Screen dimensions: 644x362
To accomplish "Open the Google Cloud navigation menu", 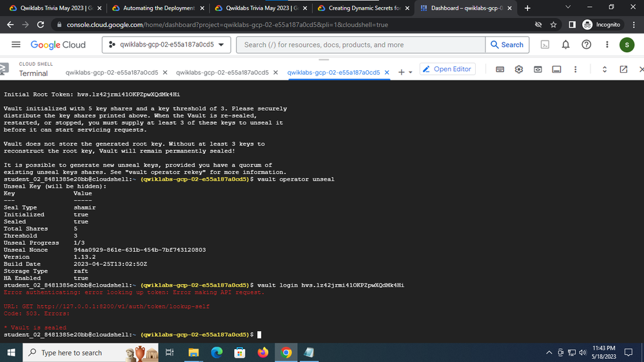I will (x=15, y=44).
